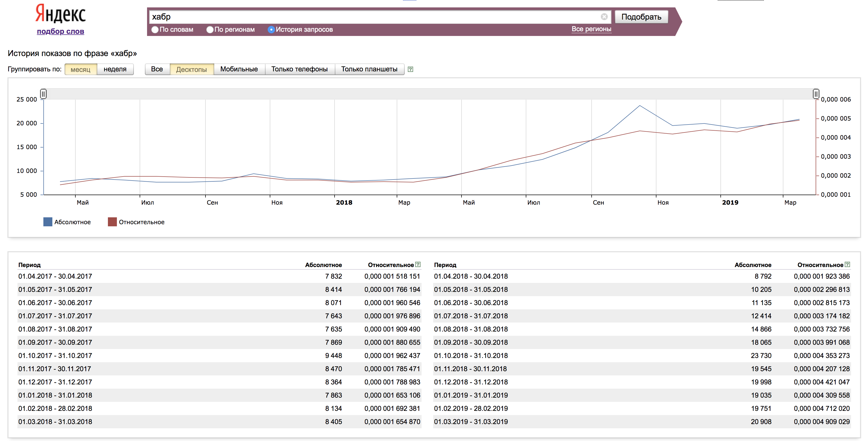This screenshot has height=441, width=868.
Task: Open help icon beside left Относительное column header
Action: click(x=418, y=264)
